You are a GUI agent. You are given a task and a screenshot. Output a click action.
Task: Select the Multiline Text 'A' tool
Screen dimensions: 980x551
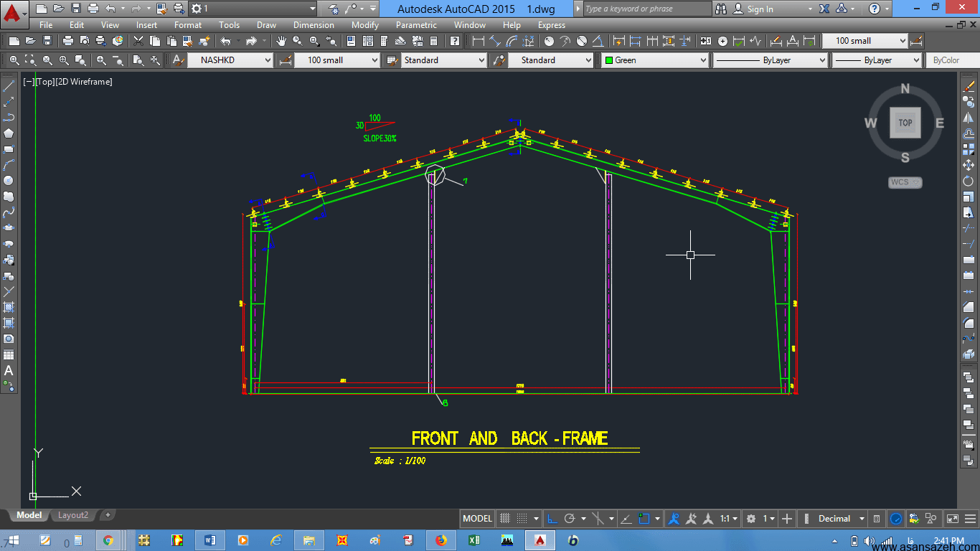point(9,370)
